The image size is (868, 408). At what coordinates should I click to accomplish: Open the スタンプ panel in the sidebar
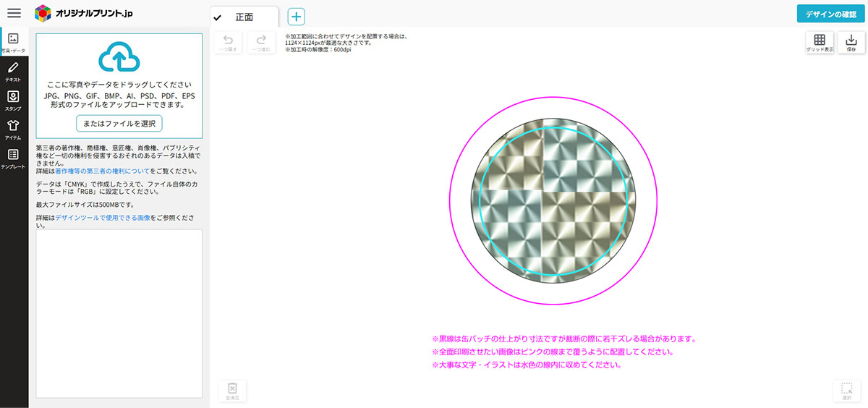(13, 100)
